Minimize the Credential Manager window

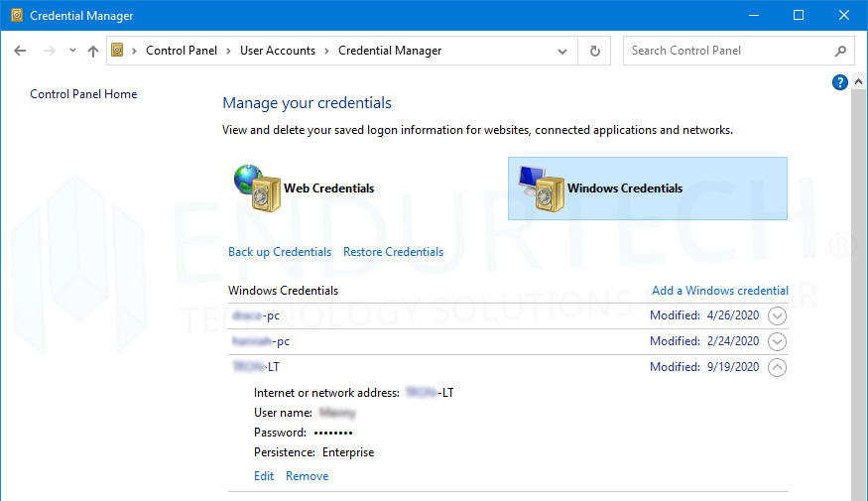point(753,16)
